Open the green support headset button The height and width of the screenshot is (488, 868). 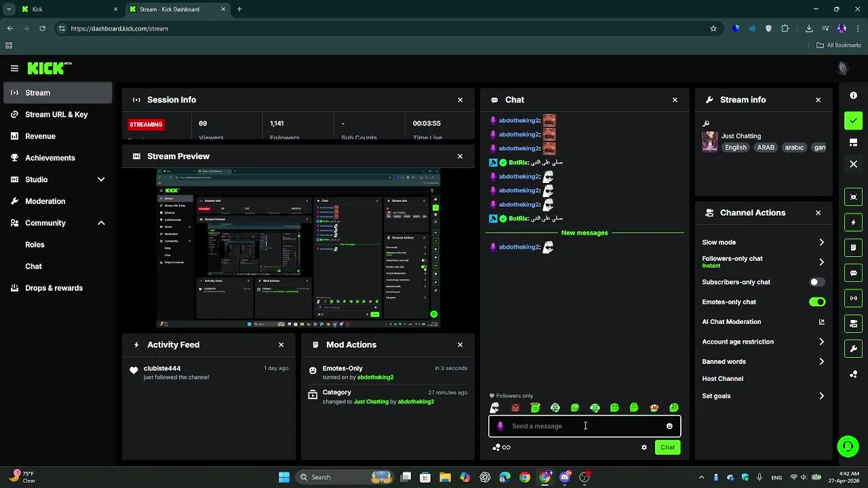[847, 446]
